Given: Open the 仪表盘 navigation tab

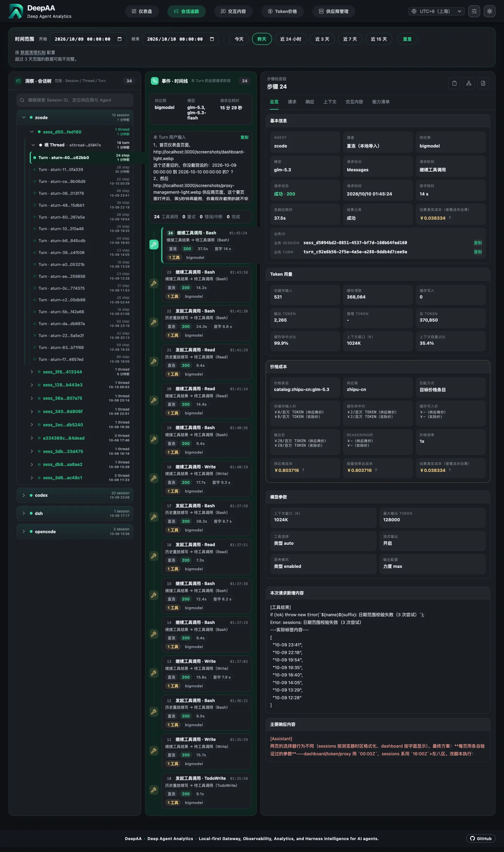Looking at the screenshot, I should [142, 11].
